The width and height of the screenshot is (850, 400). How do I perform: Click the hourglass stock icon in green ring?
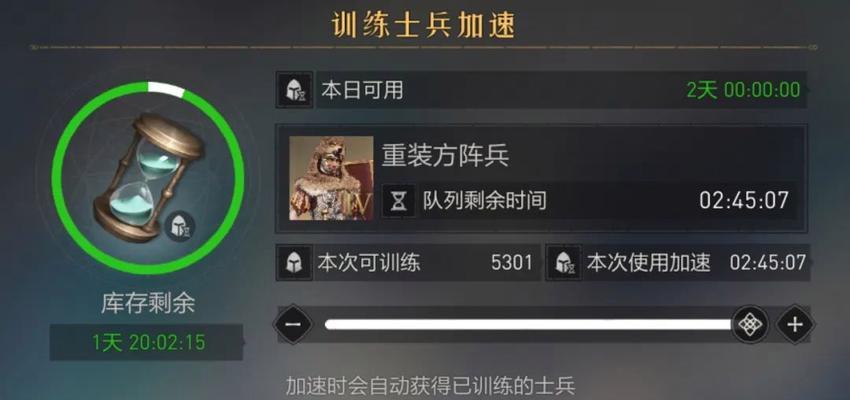(x=148, y=177)
